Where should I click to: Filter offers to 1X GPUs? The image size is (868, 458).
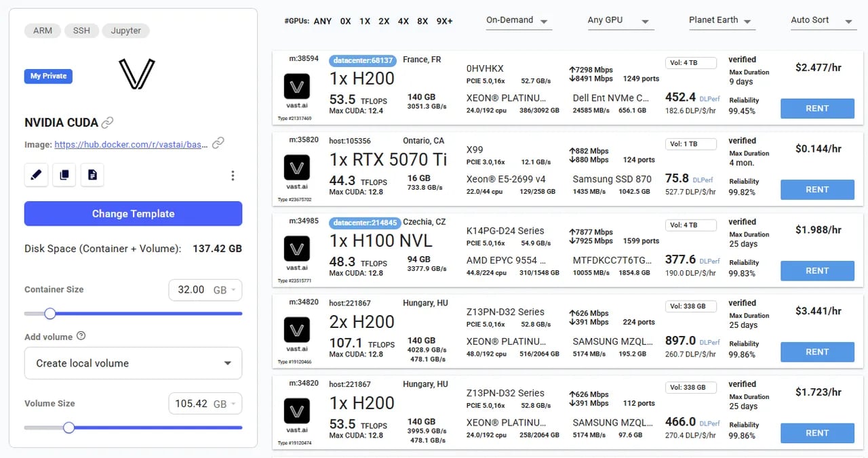coord(365,21)
